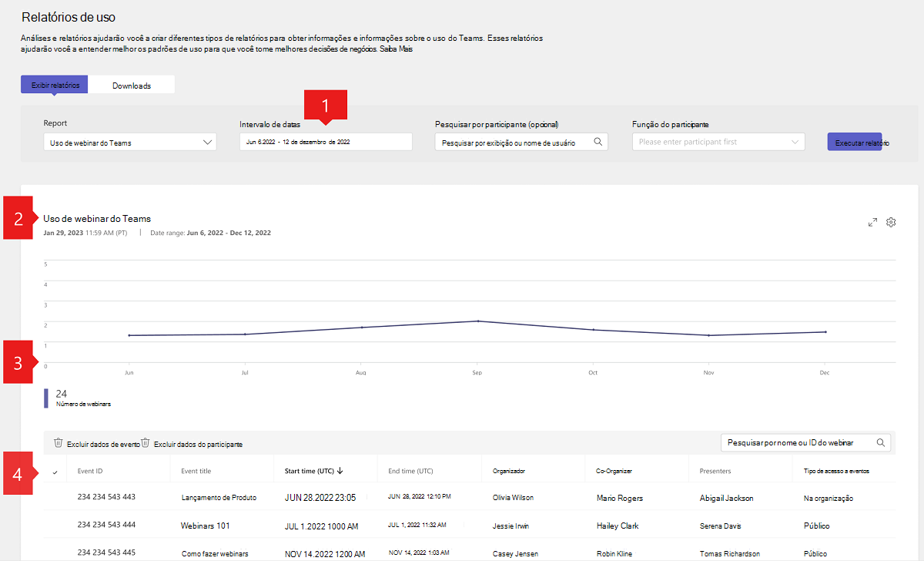The image size is (924, 561).
Task: Click the webinar search magnifier icon
Action: (x=881, y=443)
